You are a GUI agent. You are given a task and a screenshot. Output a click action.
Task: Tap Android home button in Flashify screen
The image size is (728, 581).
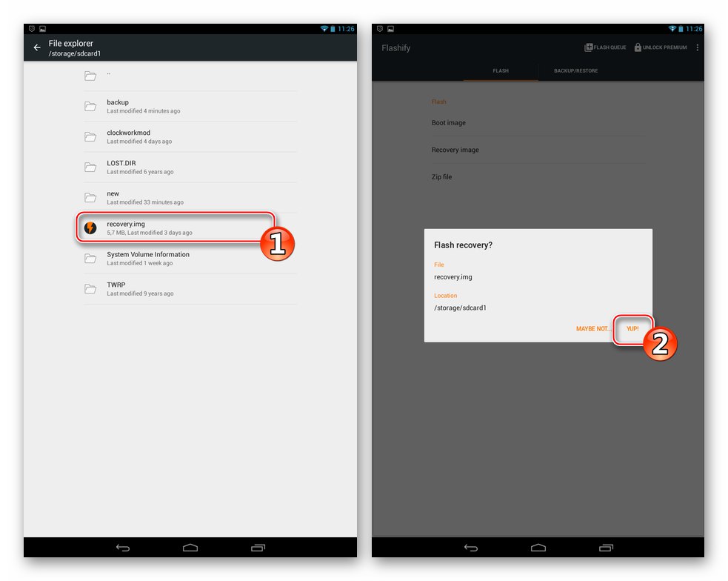tap(538, 548)
